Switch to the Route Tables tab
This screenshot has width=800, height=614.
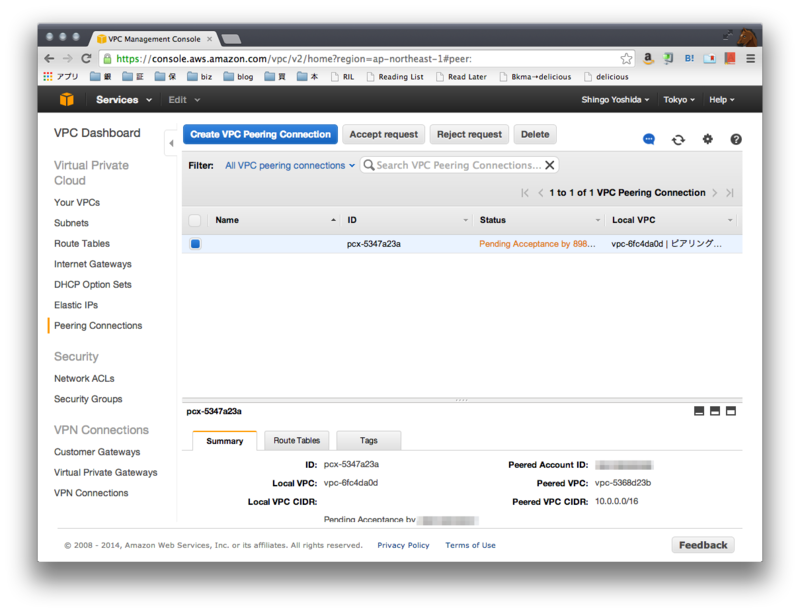coord(296,440)
